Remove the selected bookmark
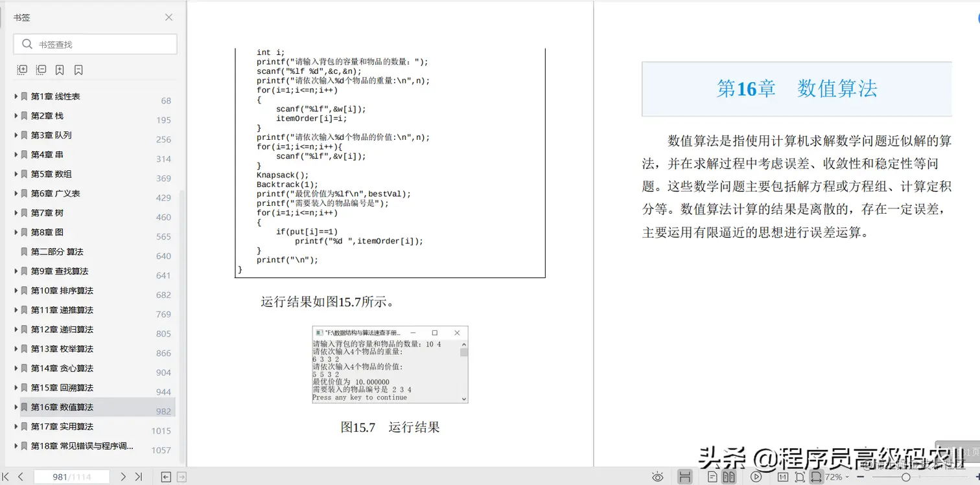980x485 pixels. [x=77, y=69]
